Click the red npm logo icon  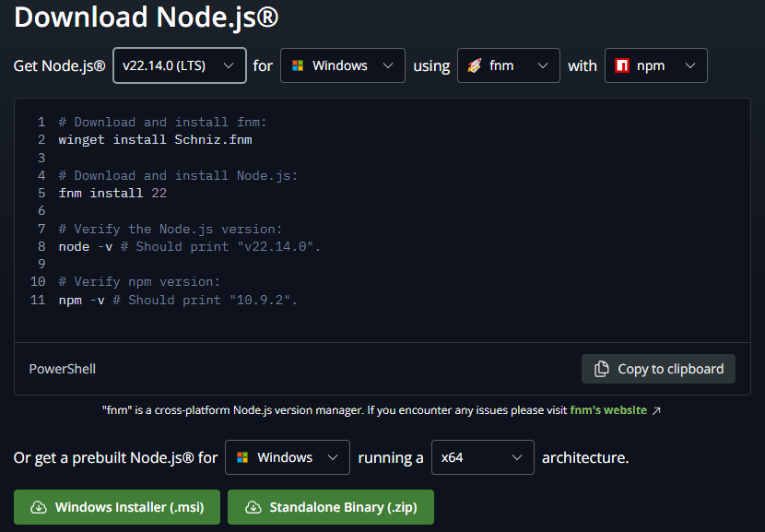click(x=622, y=65)
